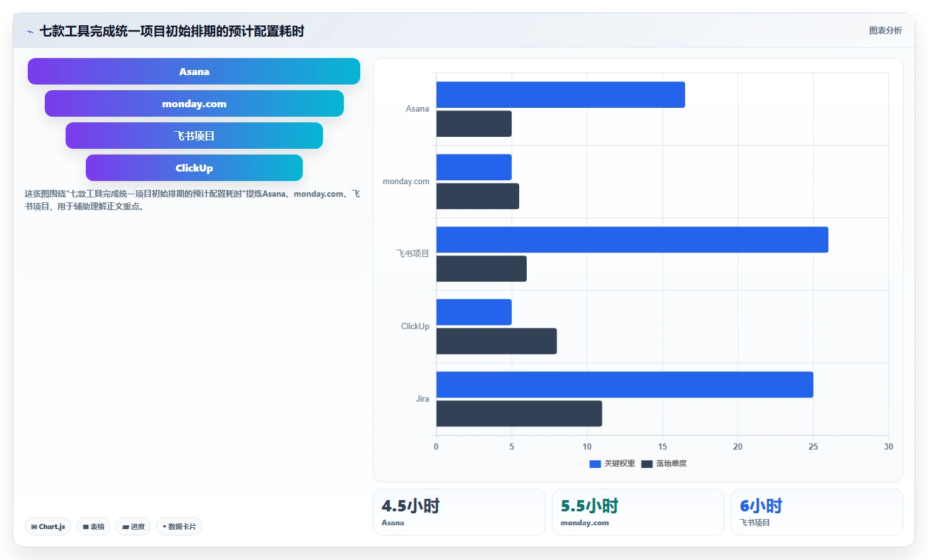Click the chart title 七款工具完成统一项目初始排期的预计配置耗时
This screenshot has width=928, height=560.
172,31
